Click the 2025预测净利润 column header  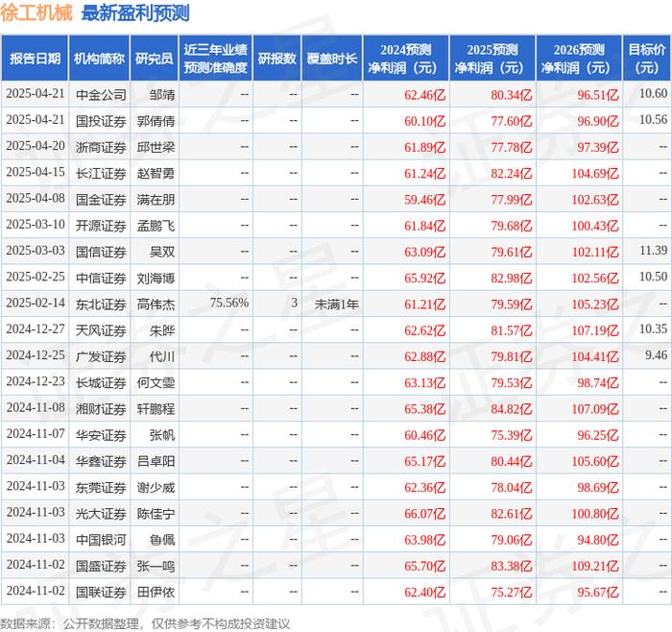[x=492, y=59]
